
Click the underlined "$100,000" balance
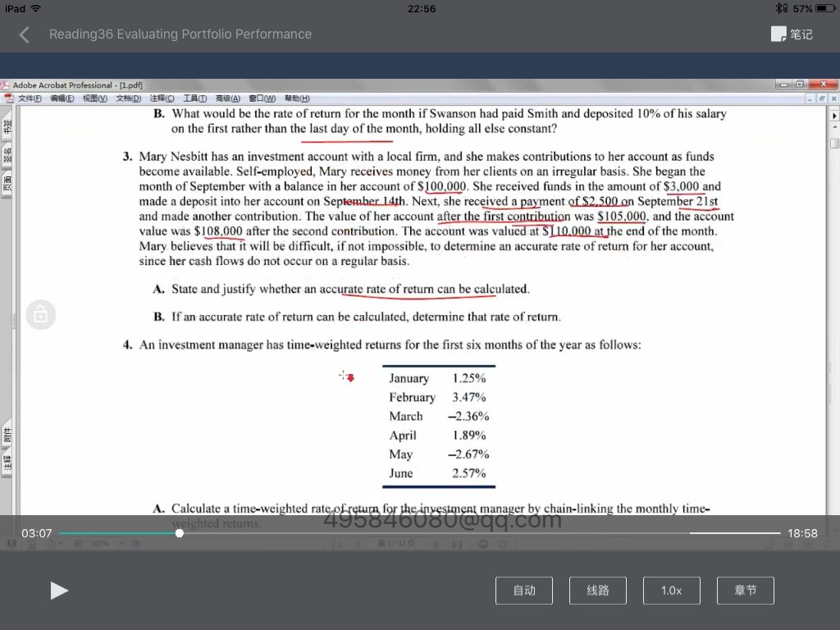441,186
